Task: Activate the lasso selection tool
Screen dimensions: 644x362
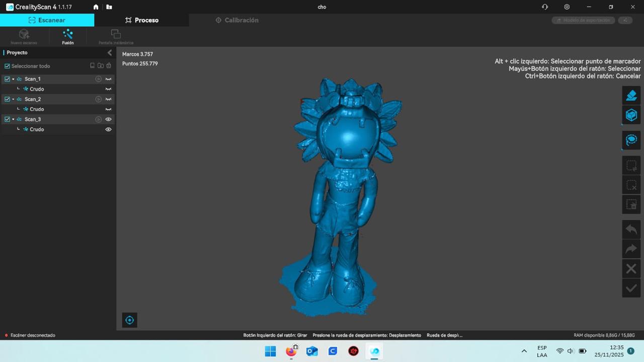Action: (x=631, y=140)
